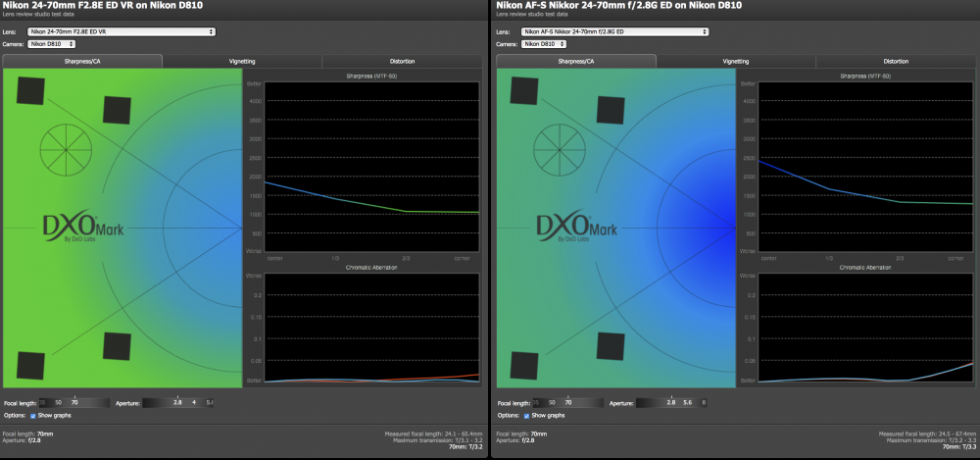Click the top-left black square on left chart

pos(30,90)
